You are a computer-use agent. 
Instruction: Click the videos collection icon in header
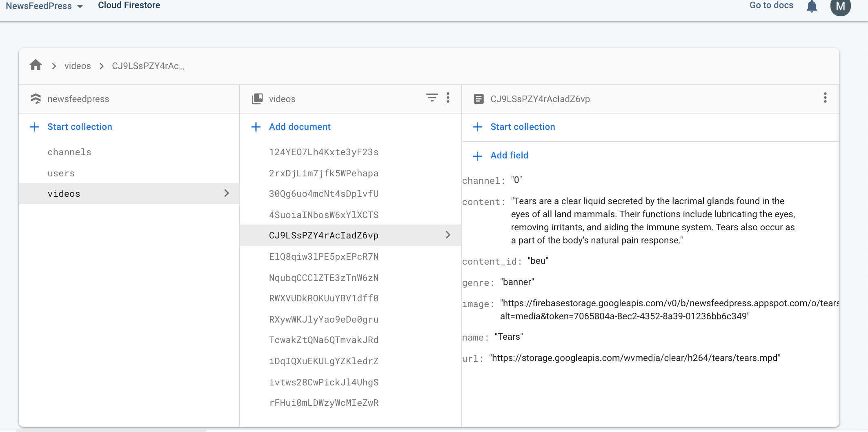tap(257, 98)
